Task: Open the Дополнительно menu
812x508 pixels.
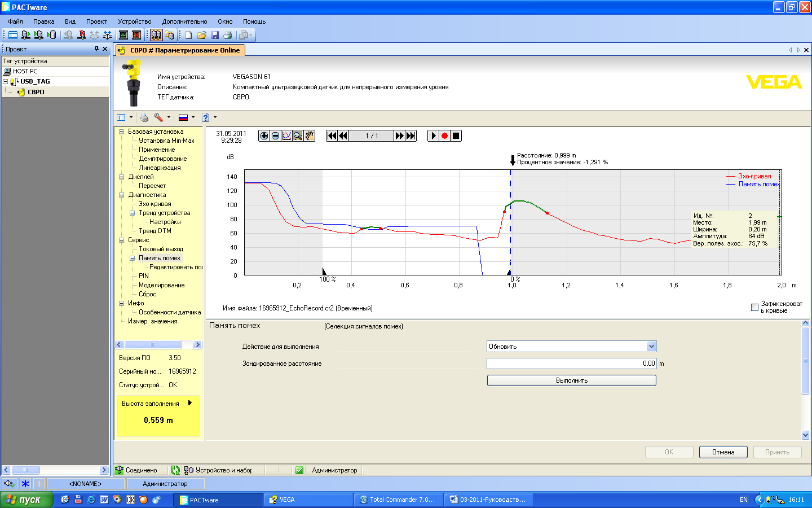Action: coord(184,21)
